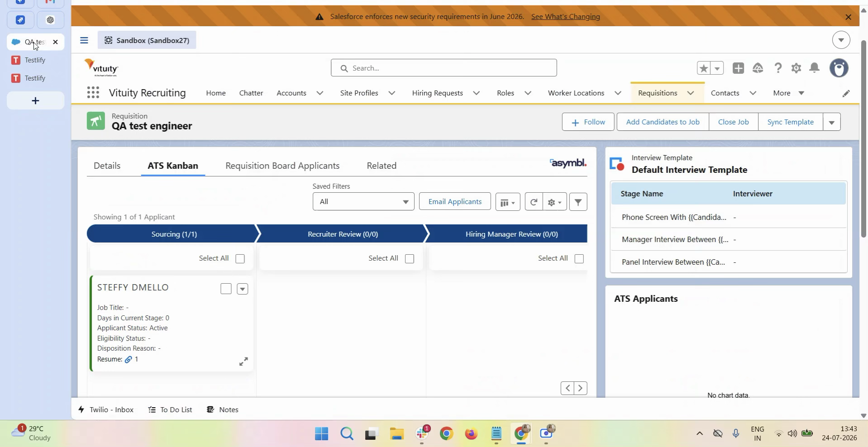868x447 pixels.
Task: Click the Requisition record icon
Action: [x=95, y=121]
